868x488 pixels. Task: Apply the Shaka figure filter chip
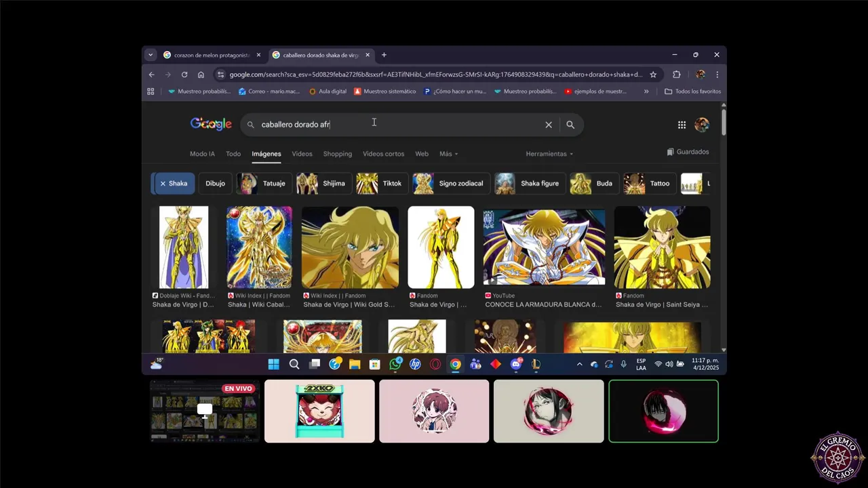pyautogui.click(x=530, y=184)
